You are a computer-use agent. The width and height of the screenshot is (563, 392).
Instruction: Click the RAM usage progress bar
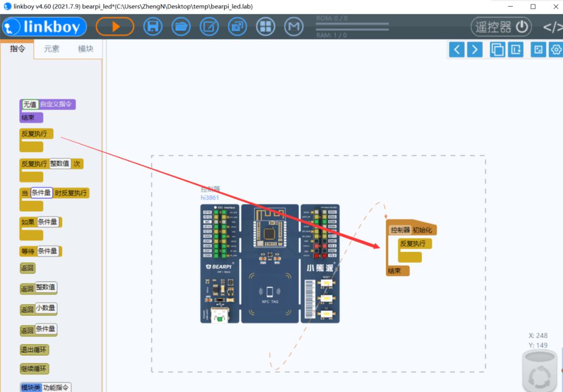click(352, 29)
